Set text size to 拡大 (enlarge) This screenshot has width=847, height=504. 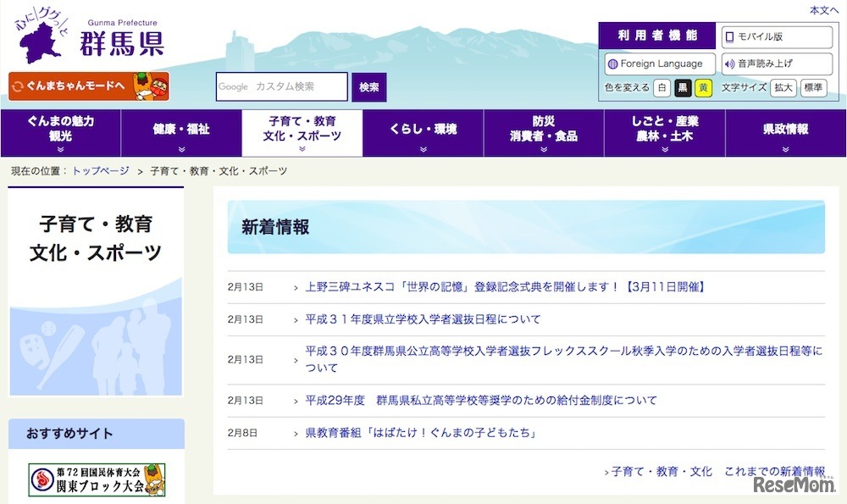point(782,87)
